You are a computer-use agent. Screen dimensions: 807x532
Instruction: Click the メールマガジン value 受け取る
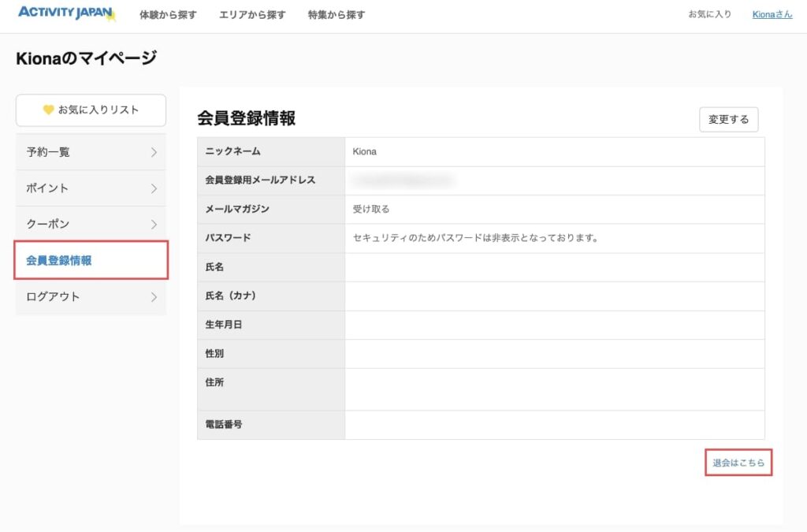coord(371,210)
